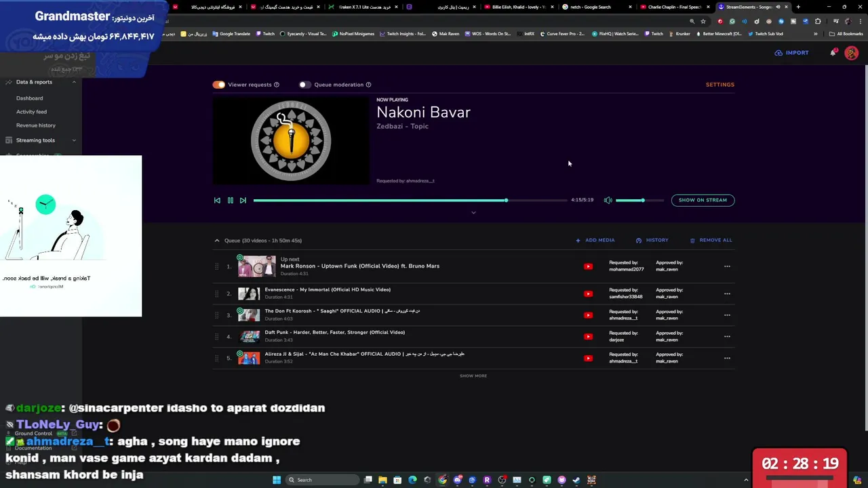
Task: Open options menu for Saaghi row
Action: point(727,314)
